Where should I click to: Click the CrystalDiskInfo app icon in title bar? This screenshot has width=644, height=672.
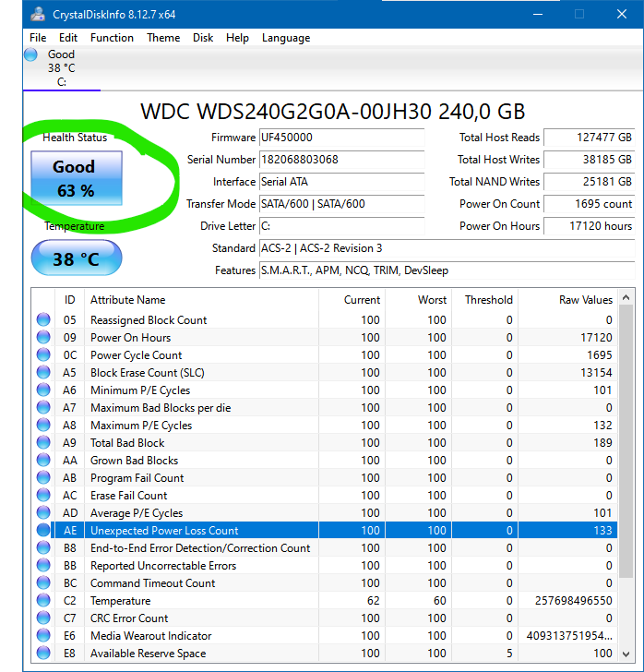coord(38,14)
